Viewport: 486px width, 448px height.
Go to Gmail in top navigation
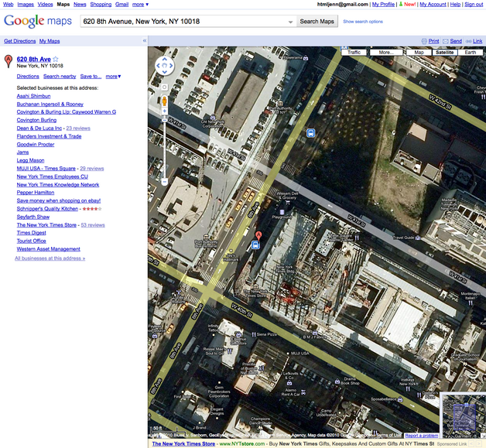point(122,5)
